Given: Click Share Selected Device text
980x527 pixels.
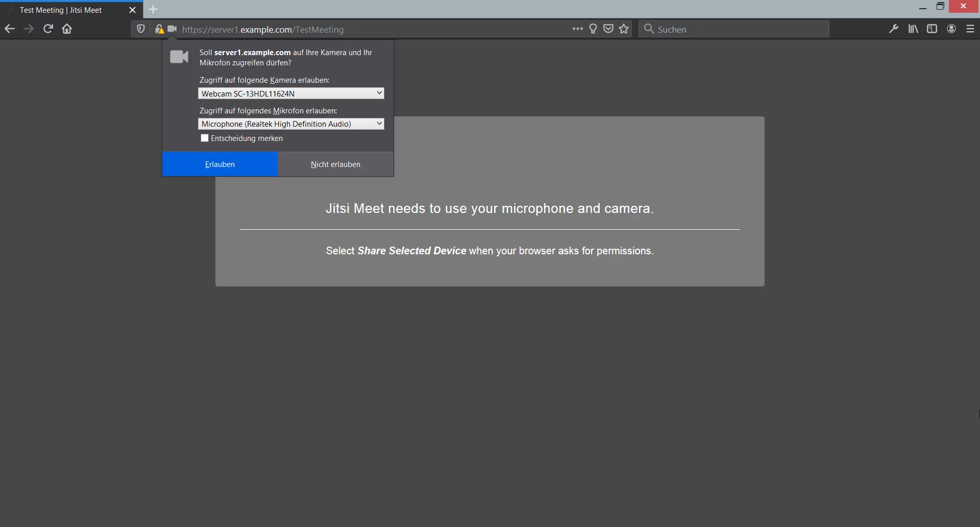Looking at the screenshot, I should 411,251.
